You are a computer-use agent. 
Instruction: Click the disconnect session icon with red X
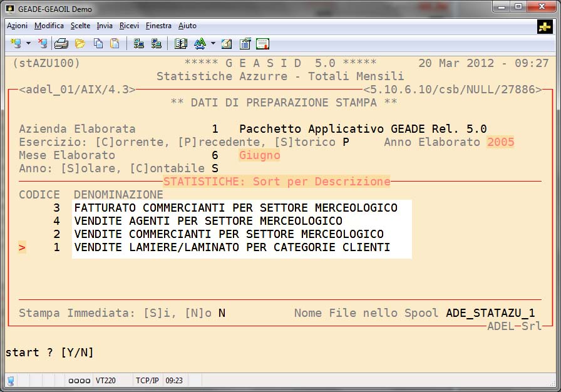click(x=42, y=44)
